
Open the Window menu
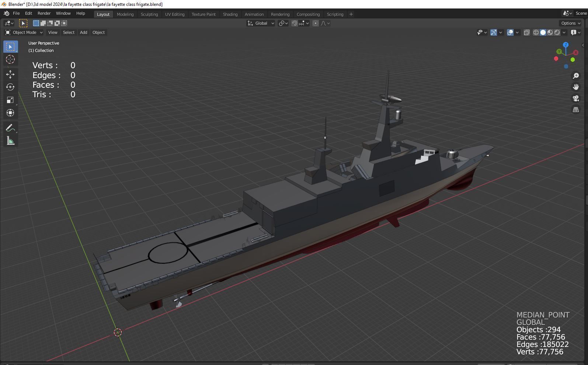point(63,13)
